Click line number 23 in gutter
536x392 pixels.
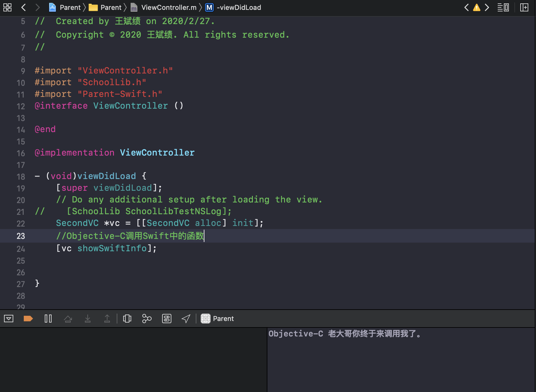pos(21,236)
